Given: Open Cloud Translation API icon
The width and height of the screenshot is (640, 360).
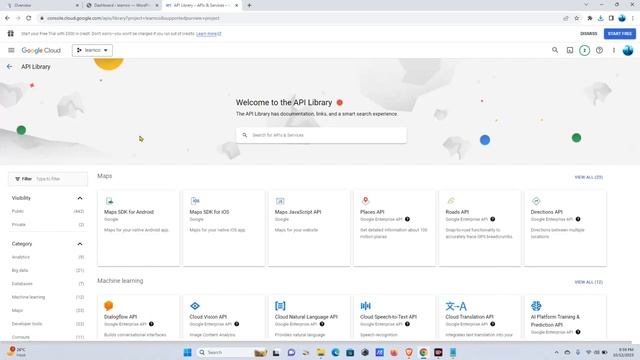Looking at the screenshot, I should point(456,306).
